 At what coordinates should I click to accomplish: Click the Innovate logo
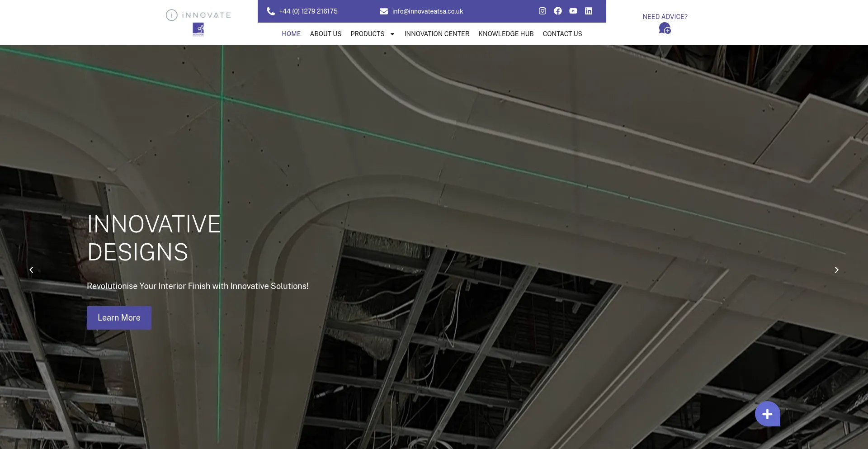[198, 22]
